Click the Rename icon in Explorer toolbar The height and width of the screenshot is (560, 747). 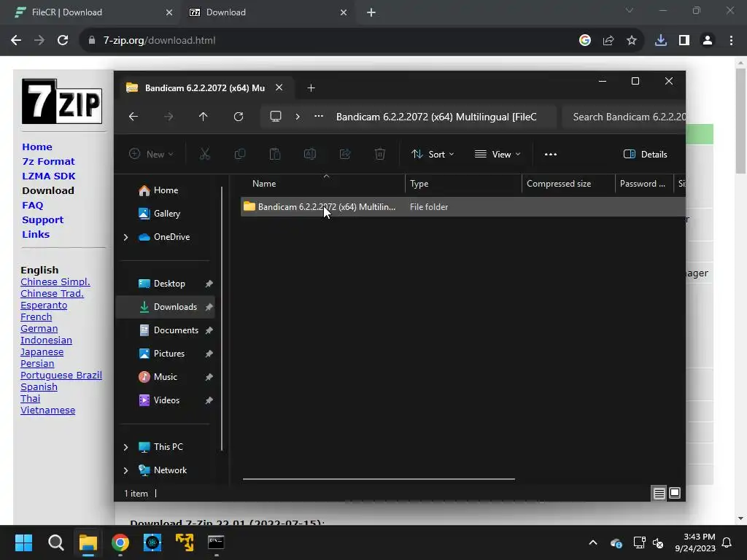click(x=310, y=154)
